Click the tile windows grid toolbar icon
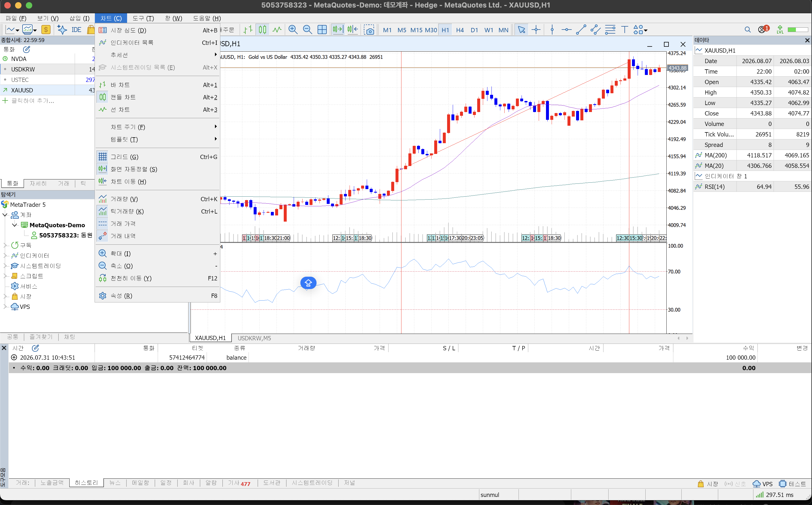This screenshot has width=812, height=505. point(322,30)
